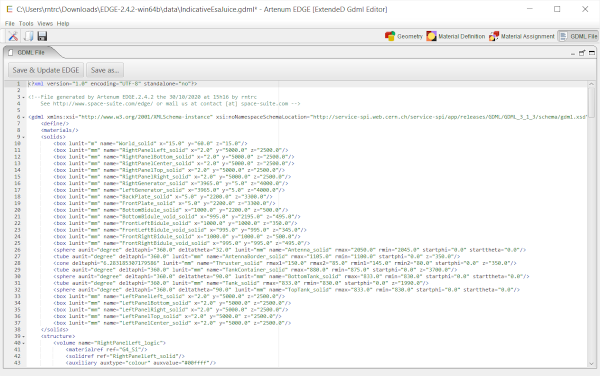Open the Help menu
The height and width of the screenshot is (376, 600).
pyautogui.click(x=63, y=24)
